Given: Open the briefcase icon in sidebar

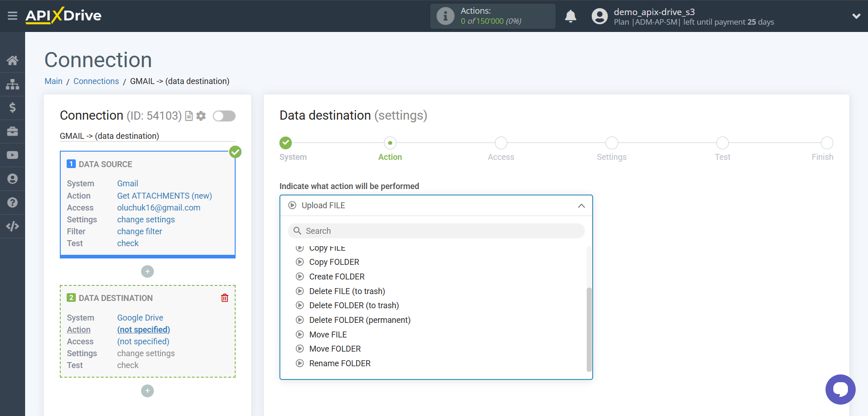Looking at the screenshot, I should coord(12,132).
